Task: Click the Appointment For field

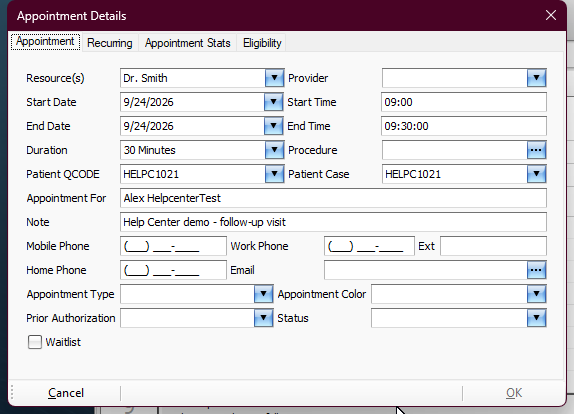Action: (333, 198)
